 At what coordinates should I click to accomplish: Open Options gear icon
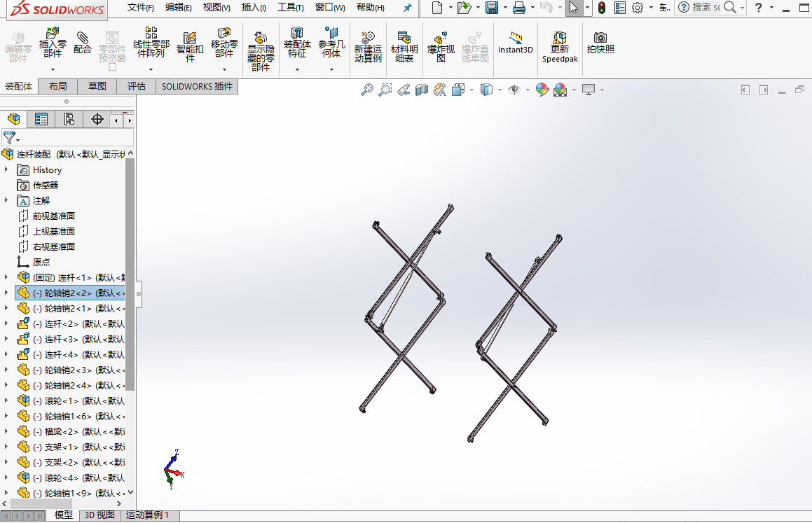coord(638,8)
